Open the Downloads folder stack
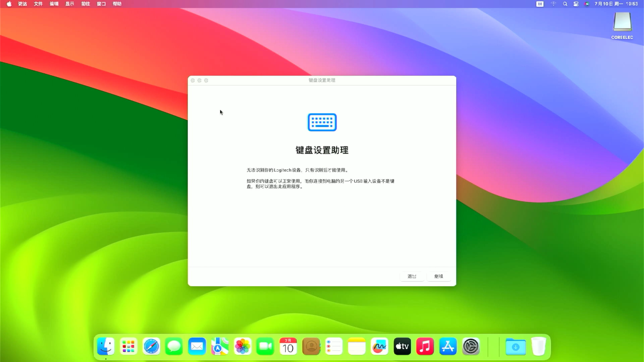Image resolution: width=644 pixels, height=362 pixels. 516,346
